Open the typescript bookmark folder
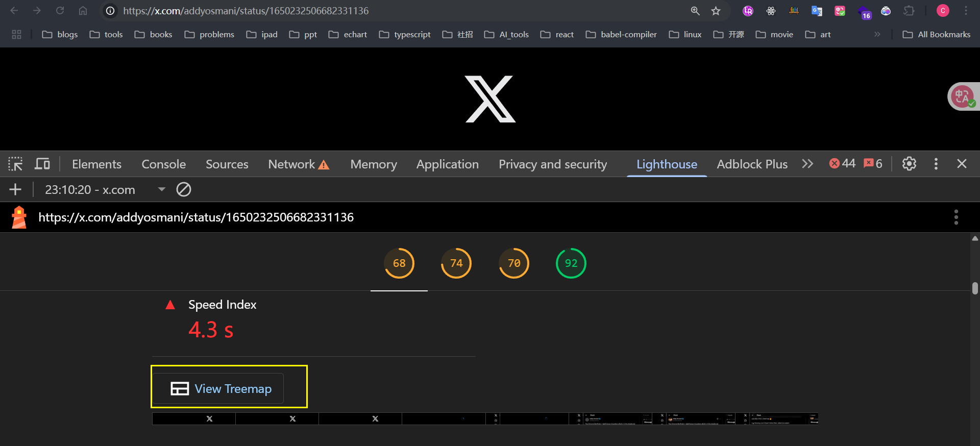The height and width of the screenshot is (446, 980). point(405,34)
